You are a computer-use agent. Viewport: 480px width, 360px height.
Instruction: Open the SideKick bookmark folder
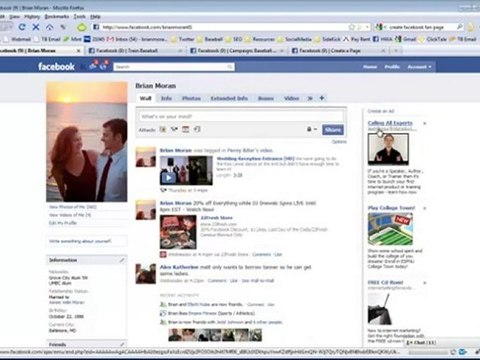(327, 39)
